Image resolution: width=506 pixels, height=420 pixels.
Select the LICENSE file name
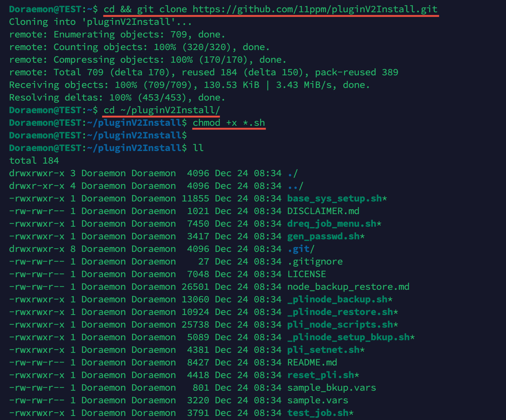(306, 274)
